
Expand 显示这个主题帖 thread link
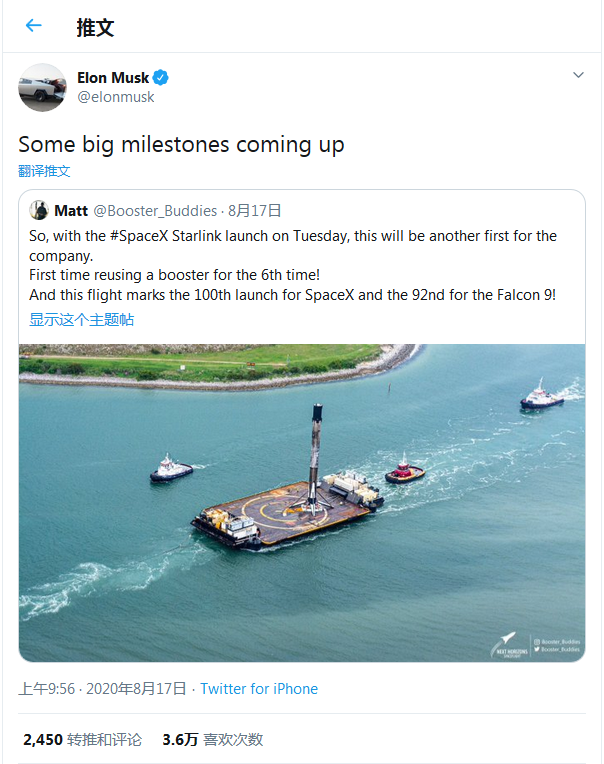point(81,319)
